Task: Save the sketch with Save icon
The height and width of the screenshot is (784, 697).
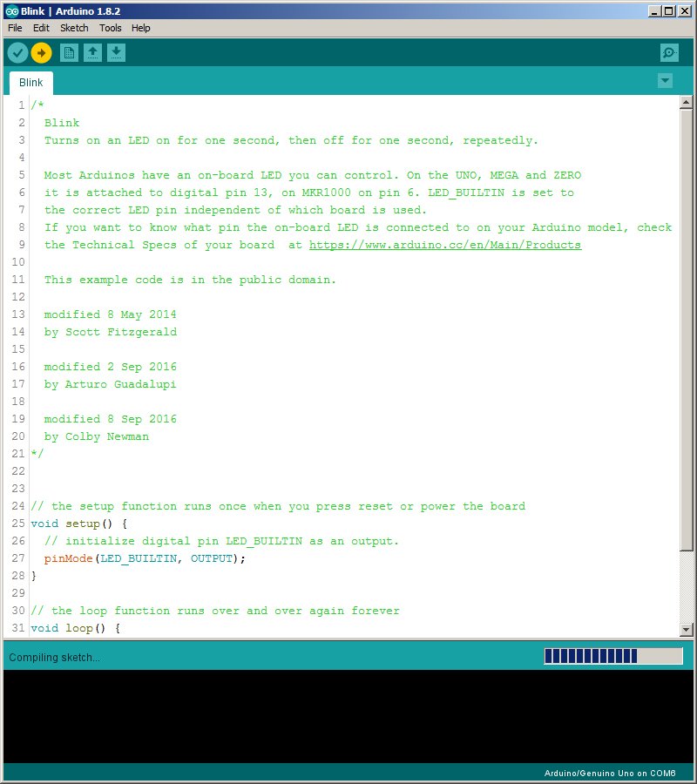Action: pos(116,53)
